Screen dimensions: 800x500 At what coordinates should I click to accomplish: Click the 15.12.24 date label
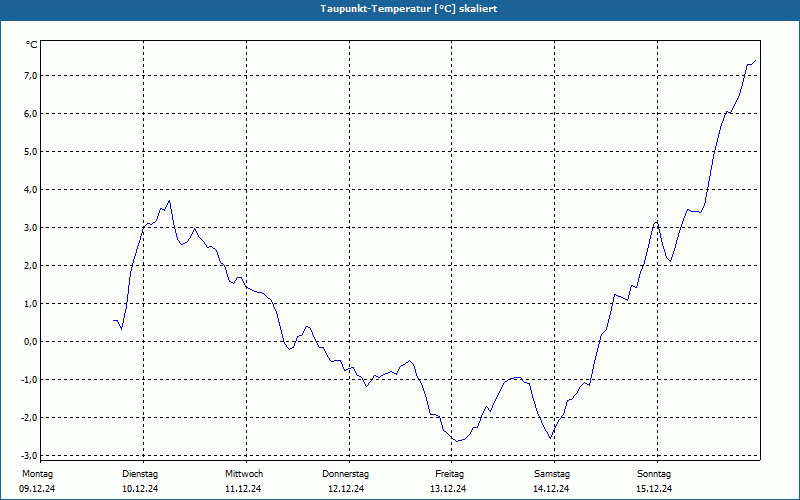655,489
